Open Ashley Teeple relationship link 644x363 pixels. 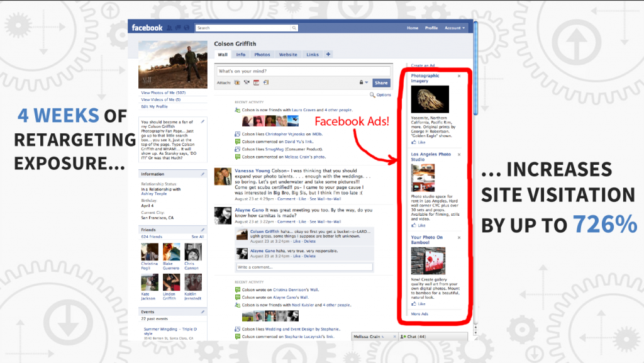pyautogui.click(x=154, y=194)
